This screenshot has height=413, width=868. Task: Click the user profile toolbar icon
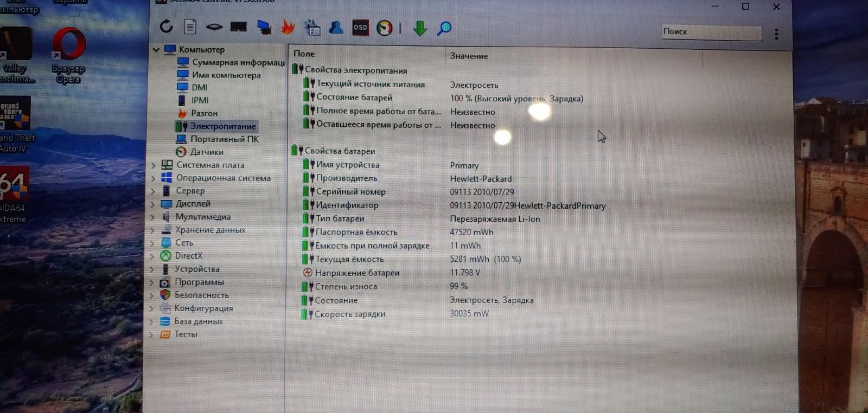coord(336,27)
